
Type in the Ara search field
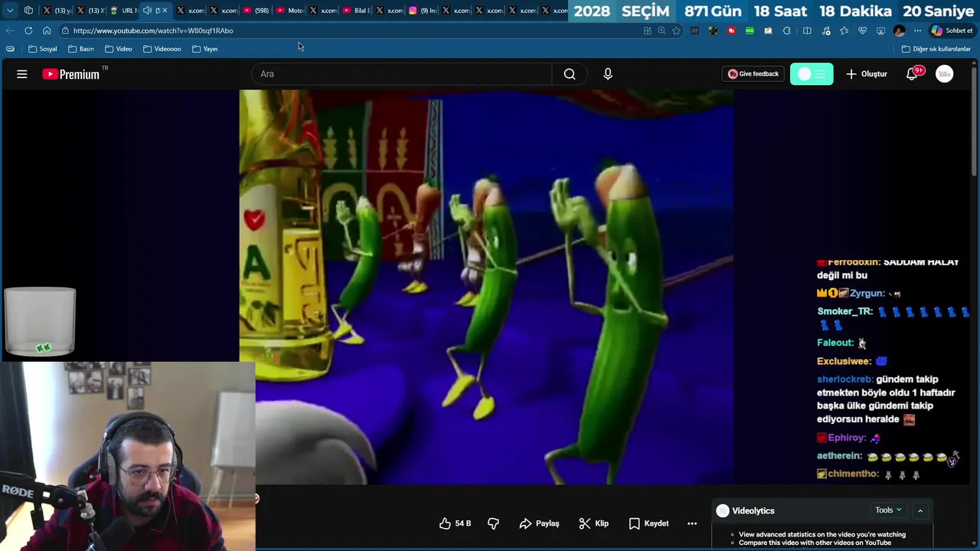coord(402,74)
